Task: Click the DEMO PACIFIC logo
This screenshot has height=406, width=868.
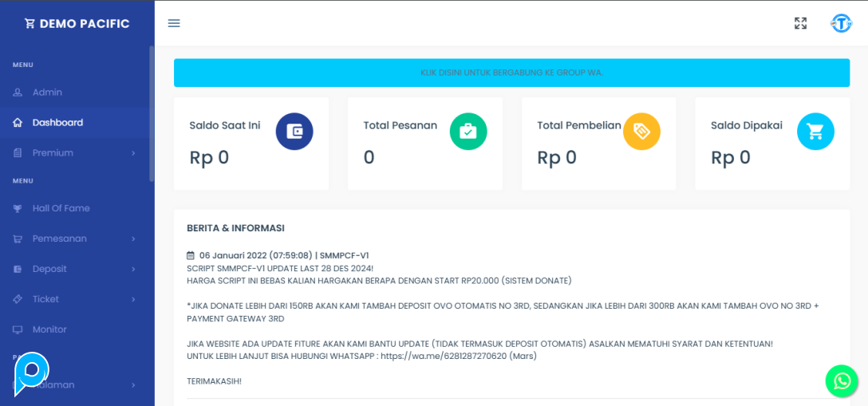Action: click(77, 23)
